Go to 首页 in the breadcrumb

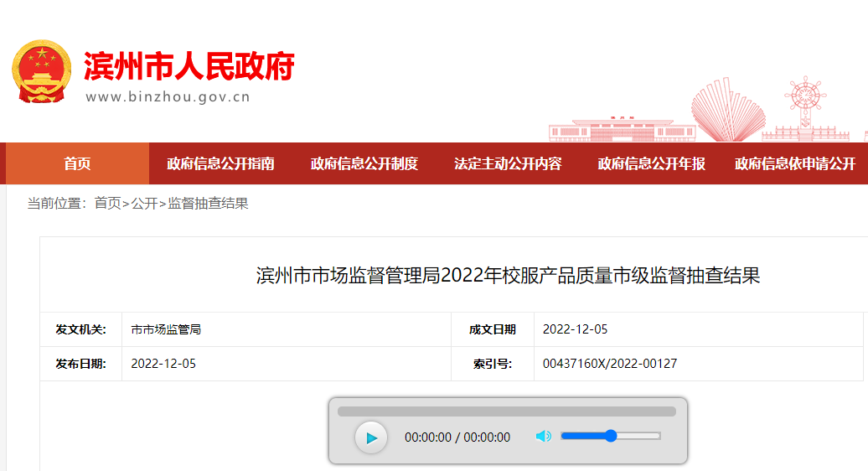(x=107, y=203)
